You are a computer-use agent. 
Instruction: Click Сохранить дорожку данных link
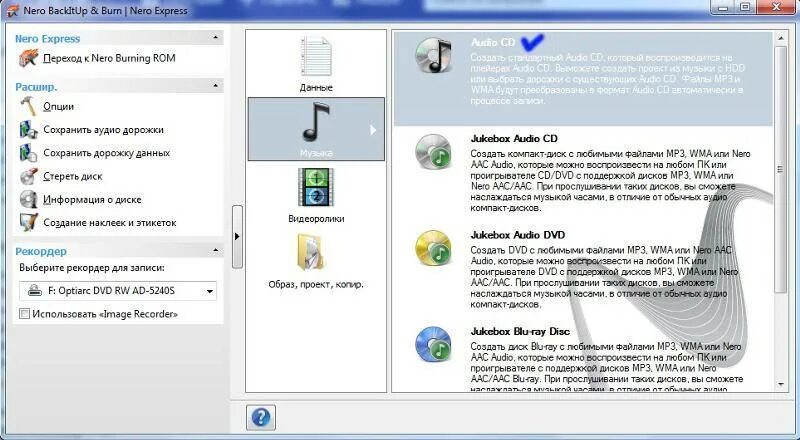(x=107, y=153)
